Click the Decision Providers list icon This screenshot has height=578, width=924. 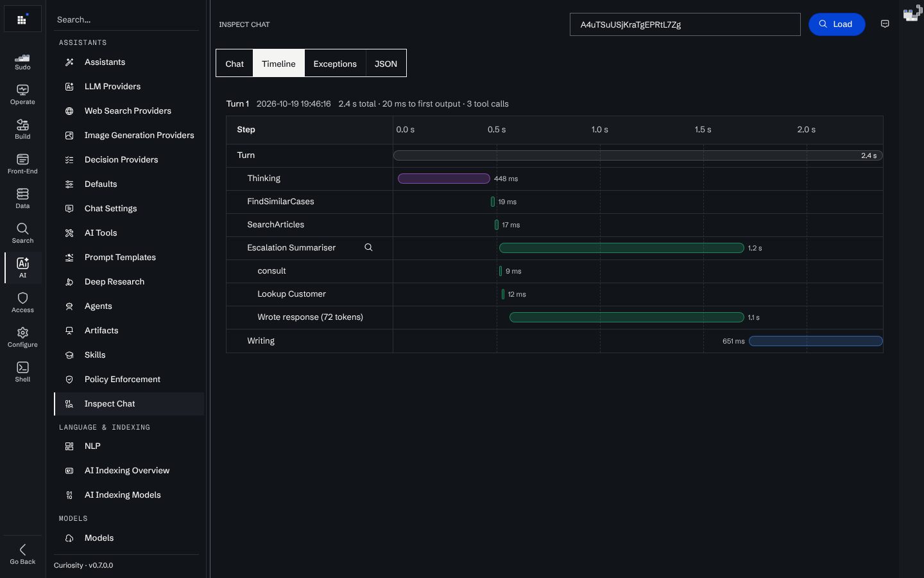tap(69, 160)
